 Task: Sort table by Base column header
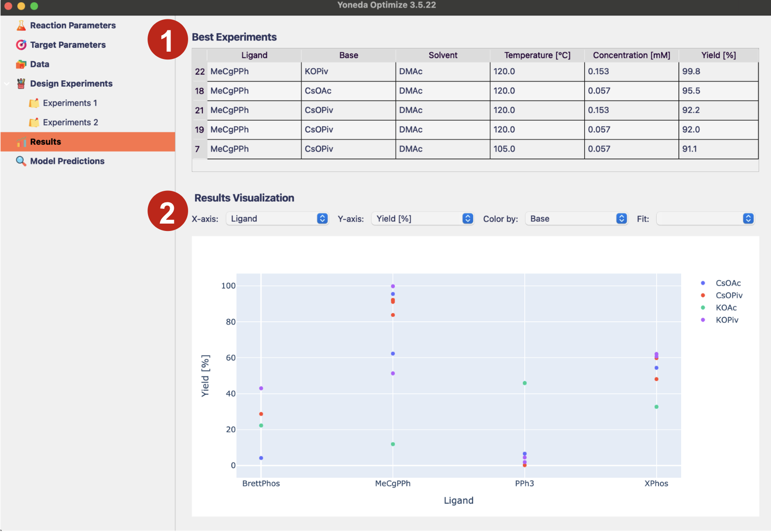coord(349,55)
